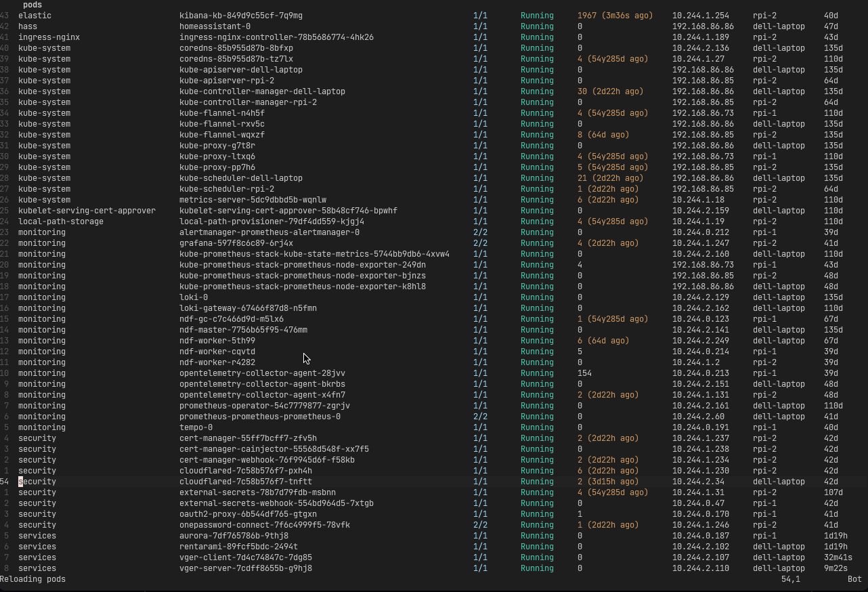The width and height of the screenshot is (868, 592).
Task: Click the 54,1 cursor position indicator
Action: pos(791,579)
